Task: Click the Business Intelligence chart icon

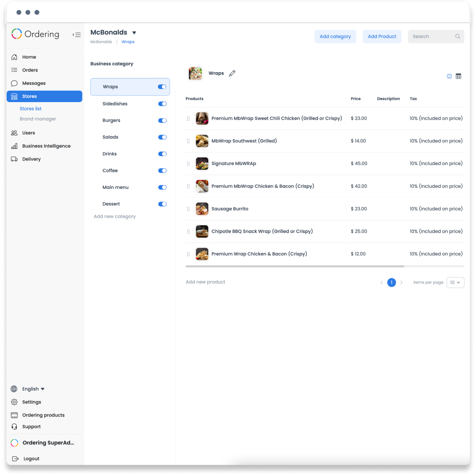Action: 14,146
